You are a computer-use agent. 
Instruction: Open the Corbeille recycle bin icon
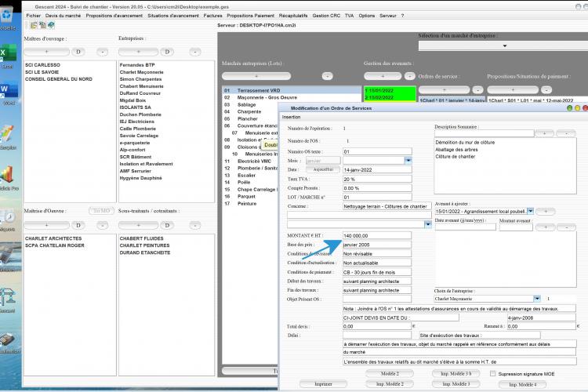tap(7, 19)
